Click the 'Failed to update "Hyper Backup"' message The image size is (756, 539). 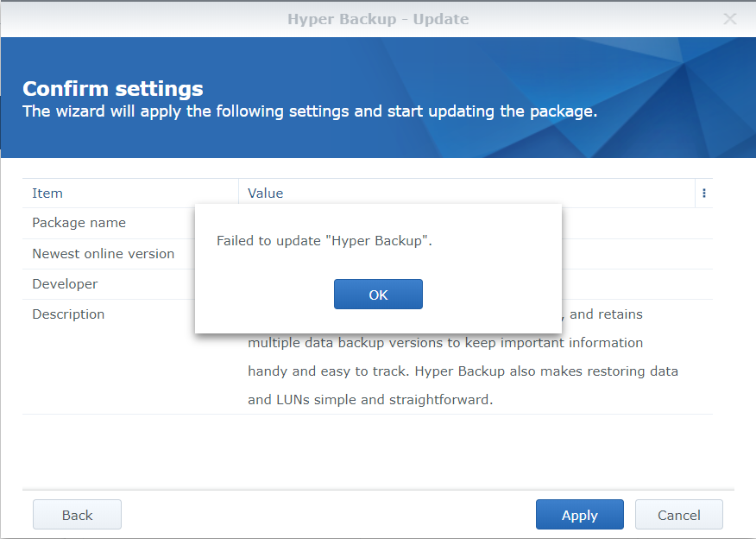coord(324,241)
